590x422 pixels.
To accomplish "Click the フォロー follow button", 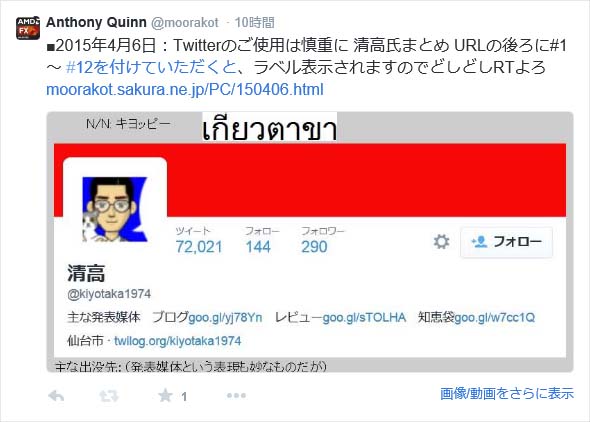I will pos(506,242).
